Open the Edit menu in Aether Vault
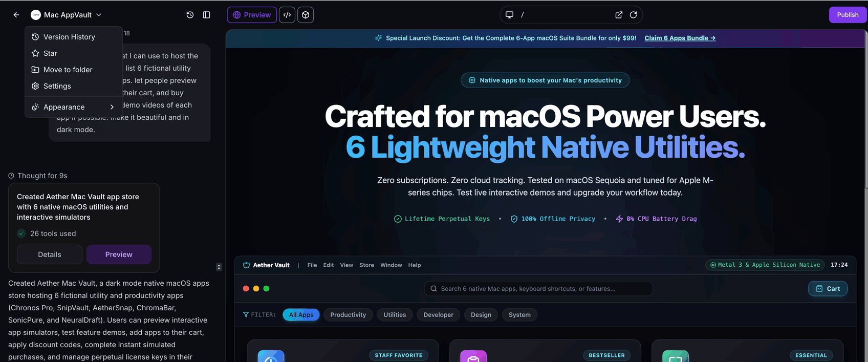Screen dimensions: 868x362 pos(329,265)
